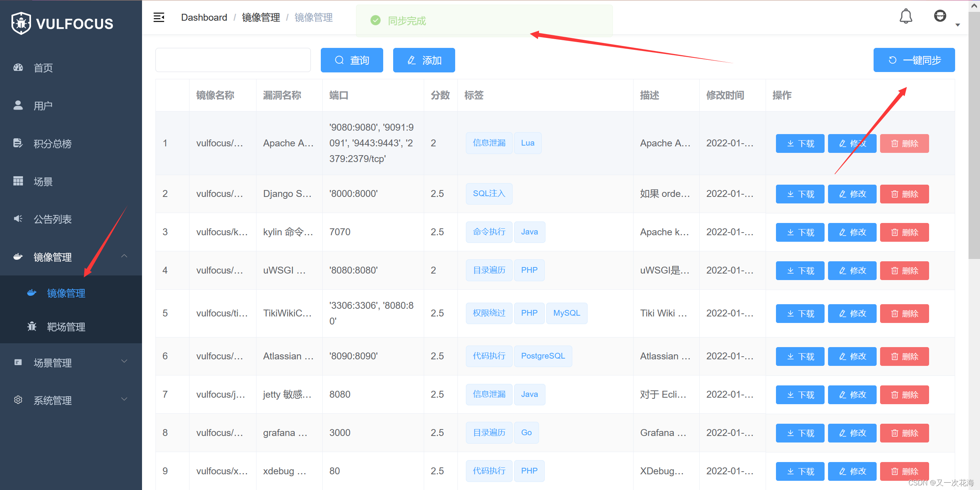Expand 场景管理 menu

[71, 362]
